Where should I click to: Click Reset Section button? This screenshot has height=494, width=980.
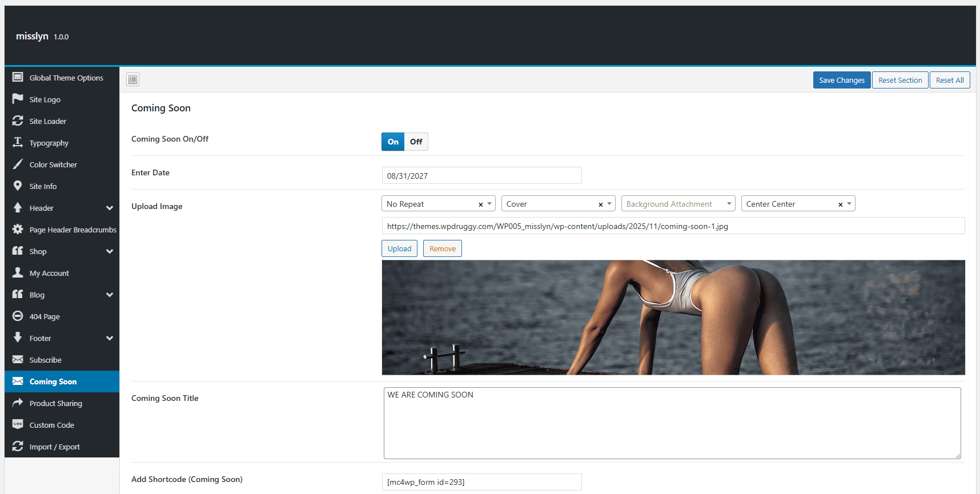(900, 80)
